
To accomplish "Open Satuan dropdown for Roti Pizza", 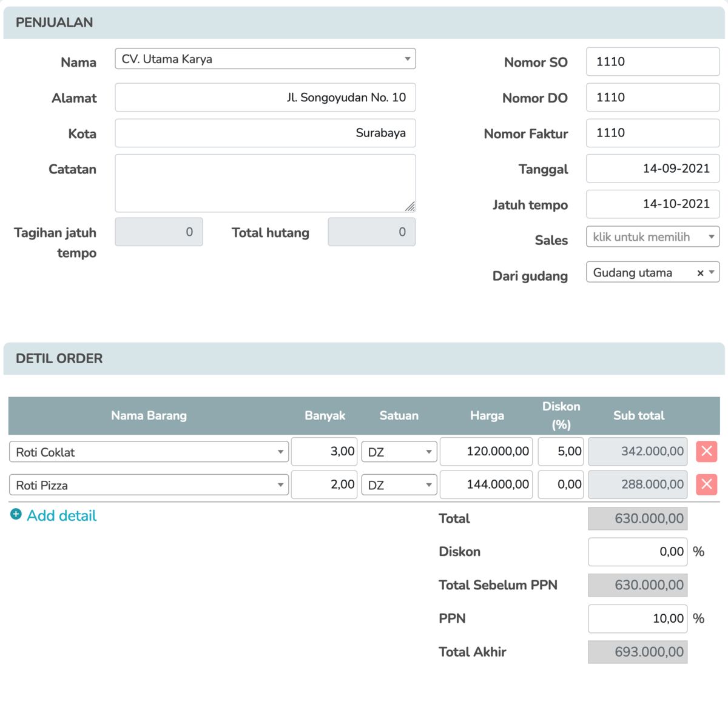I will [x=399, y=485].
